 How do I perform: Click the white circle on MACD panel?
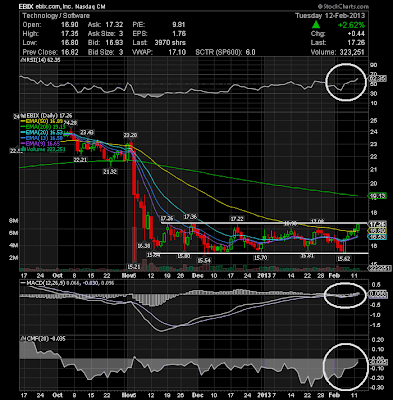(344, 295)
